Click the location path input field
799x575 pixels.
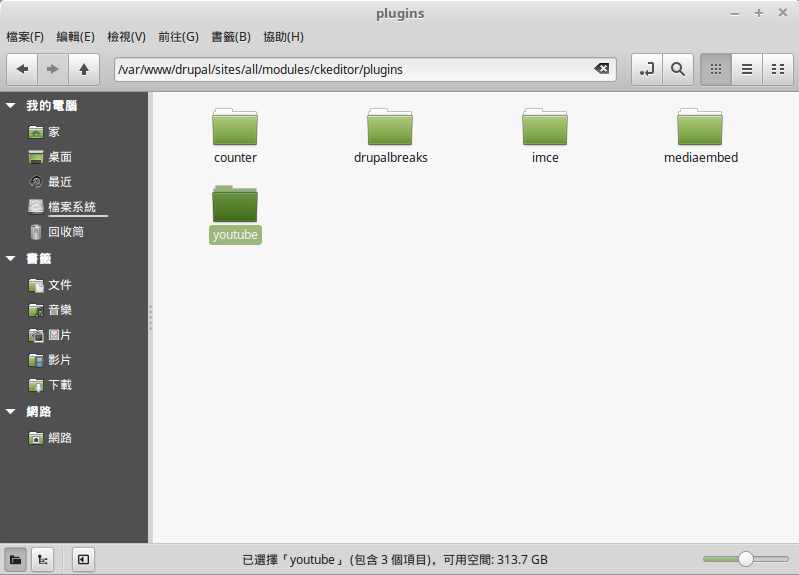pos(365,69)
